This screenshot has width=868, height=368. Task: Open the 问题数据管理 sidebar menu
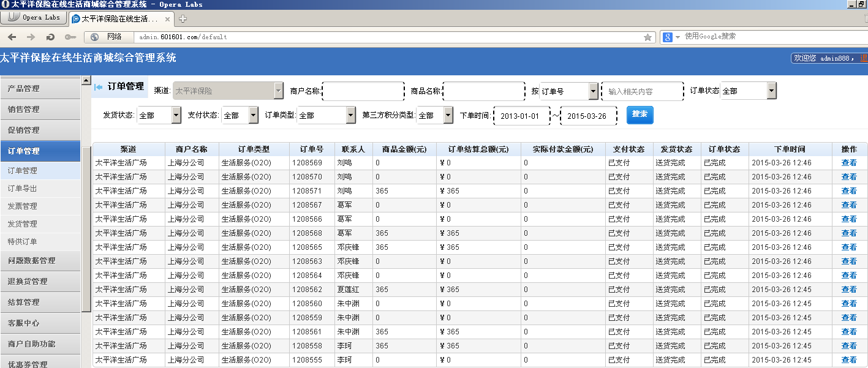[x=40, y=260]
